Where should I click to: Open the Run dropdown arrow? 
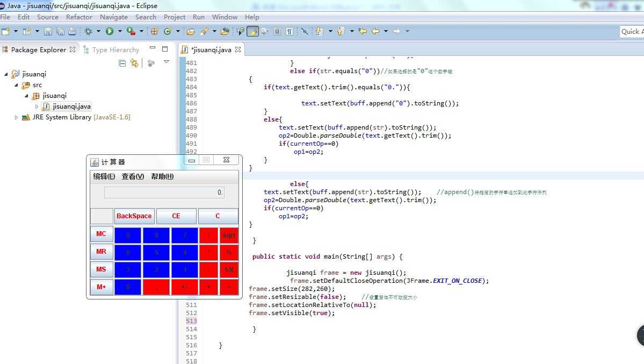point(120,31)
